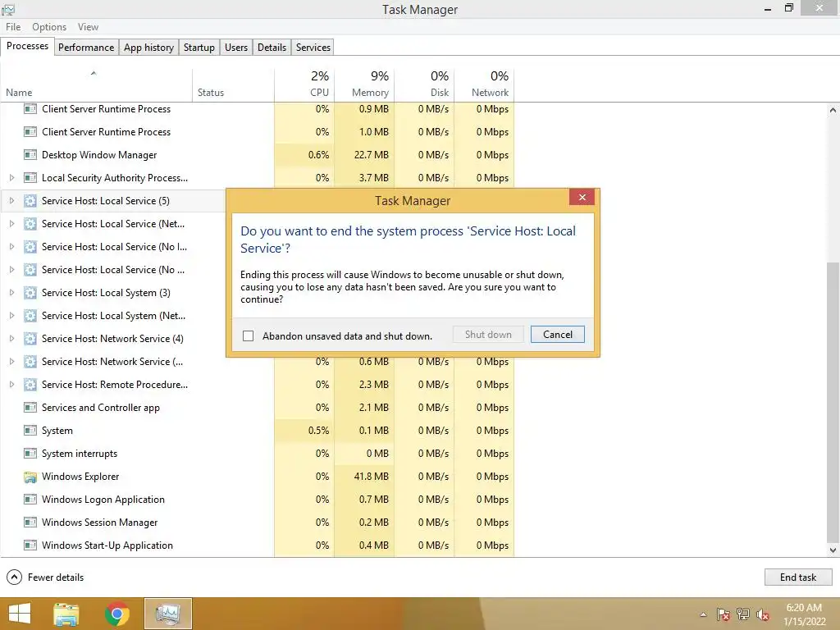This screenshot has width=840, height=630.
Task: Select Desktop Window Manager 22.7 MB cell
Action: (364, 155)
